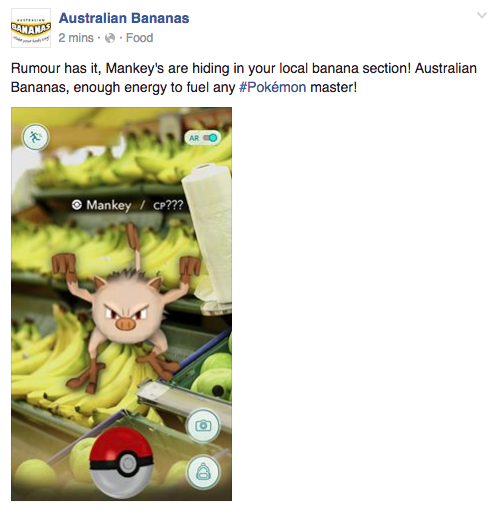Viewport: 491px width, 513px height.
Task: Open the backpack items button
Action: point(203,472)
